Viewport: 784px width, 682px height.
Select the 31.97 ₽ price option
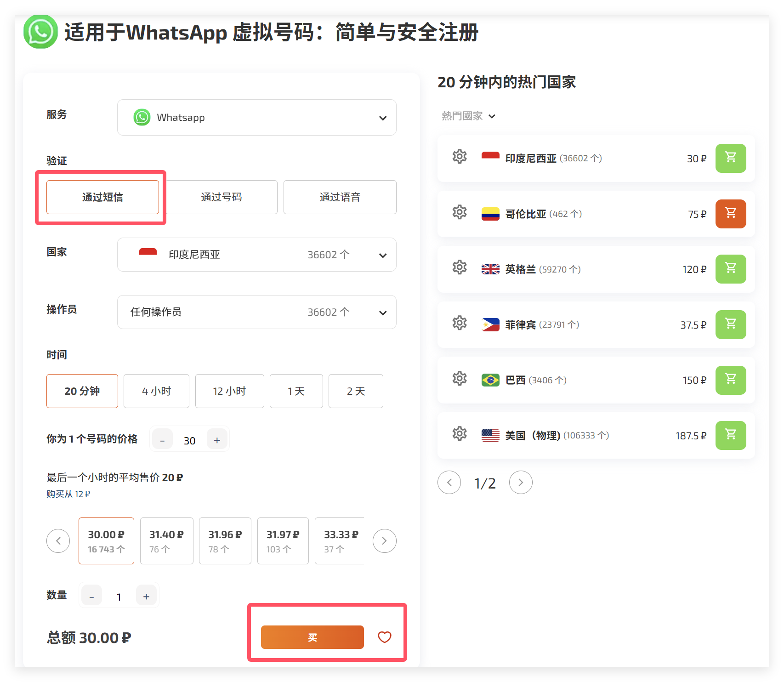[283, 541]
